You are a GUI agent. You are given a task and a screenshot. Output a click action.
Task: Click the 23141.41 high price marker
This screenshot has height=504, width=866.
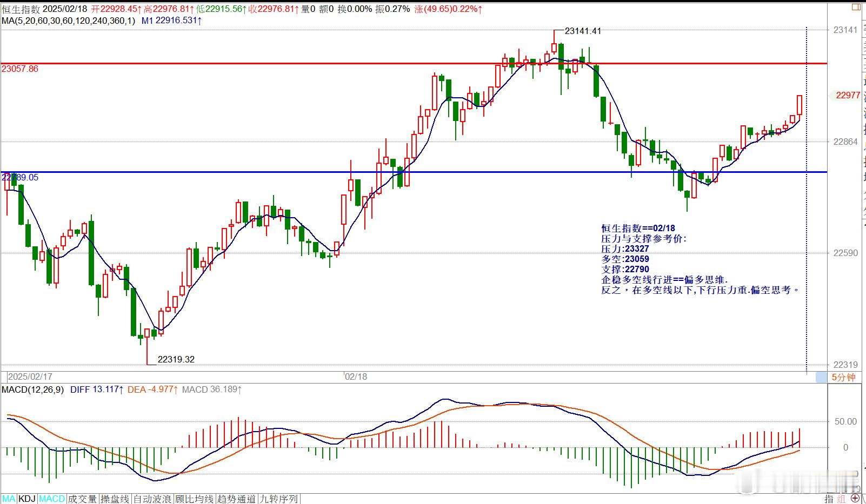583,31
